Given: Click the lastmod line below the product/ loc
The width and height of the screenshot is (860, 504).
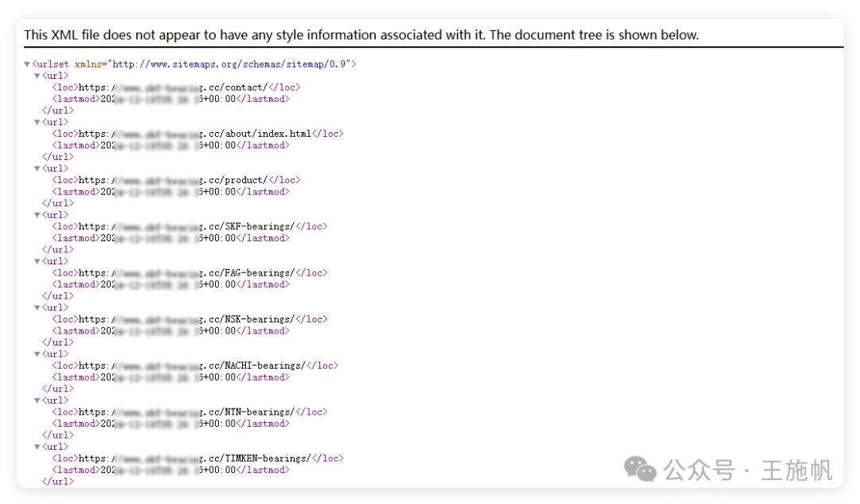Looking at the screenshot, I should (x=170, y=192).
